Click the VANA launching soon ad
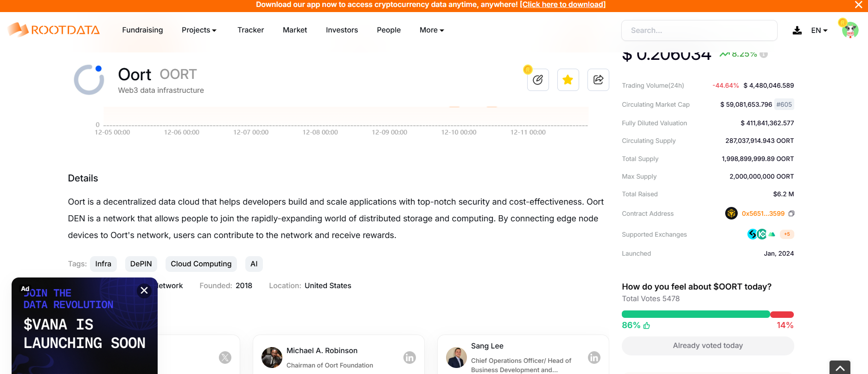 coord(84,326)
